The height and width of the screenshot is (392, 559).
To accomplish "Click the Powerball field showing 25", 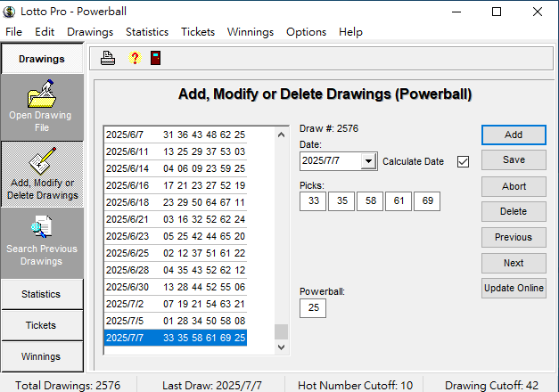I will click(313, 308).
